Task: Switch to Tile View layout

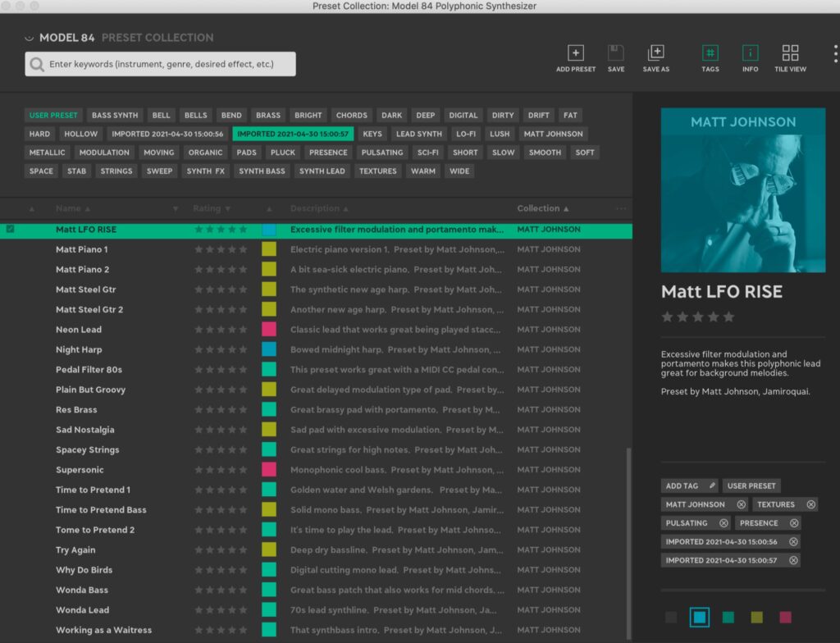Action: click(x=790, y=53)
